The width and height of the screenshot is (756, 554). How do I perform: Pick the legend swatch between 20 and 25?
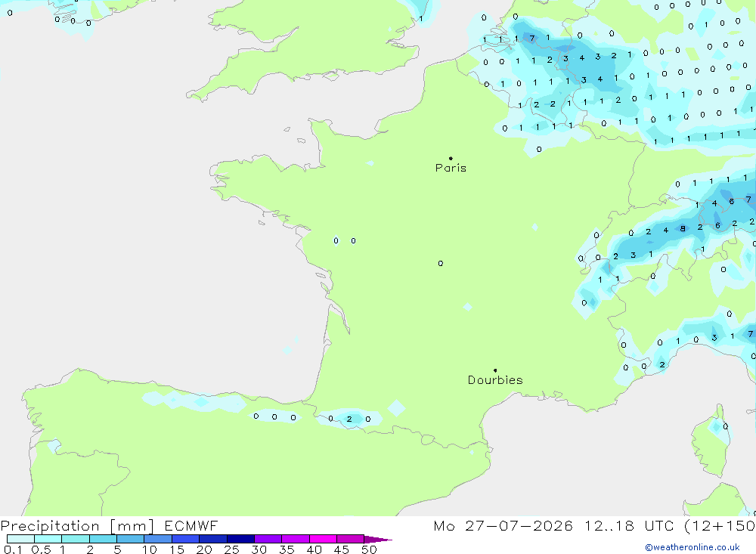click(x=213, y=539)
